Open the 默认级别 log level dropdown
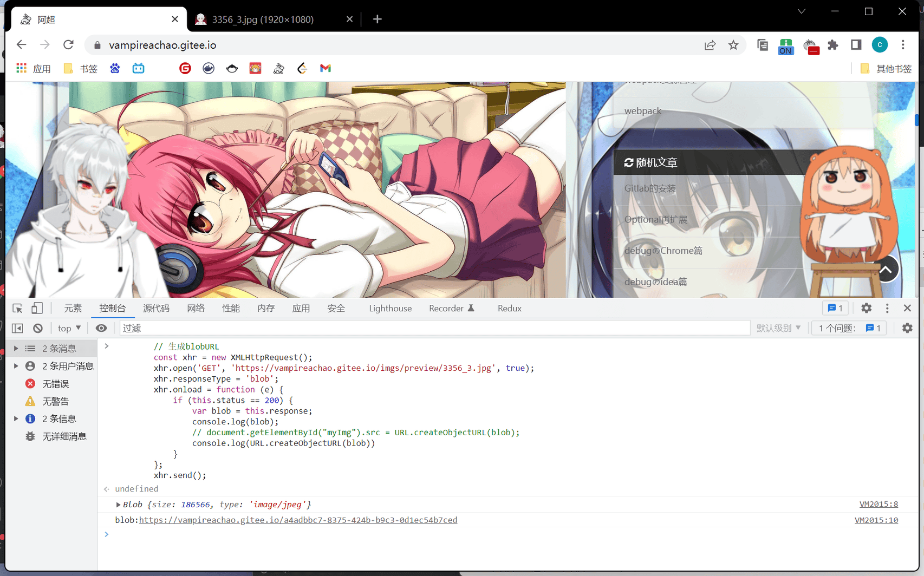The width and height of the screenshot is (924, 576). (778, 328)
